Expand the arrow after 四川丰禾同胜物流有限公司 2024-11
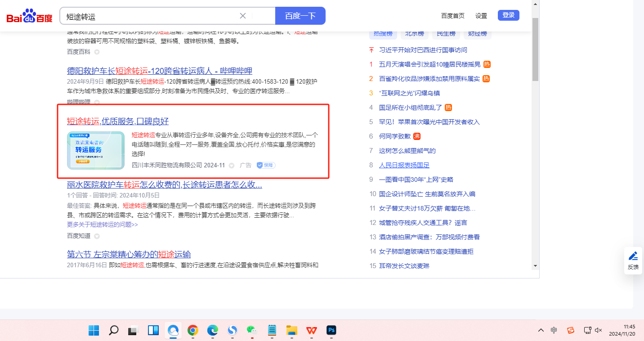Image resolution: width=644 pixels, height=341 pixels. (x=232, y=166)
